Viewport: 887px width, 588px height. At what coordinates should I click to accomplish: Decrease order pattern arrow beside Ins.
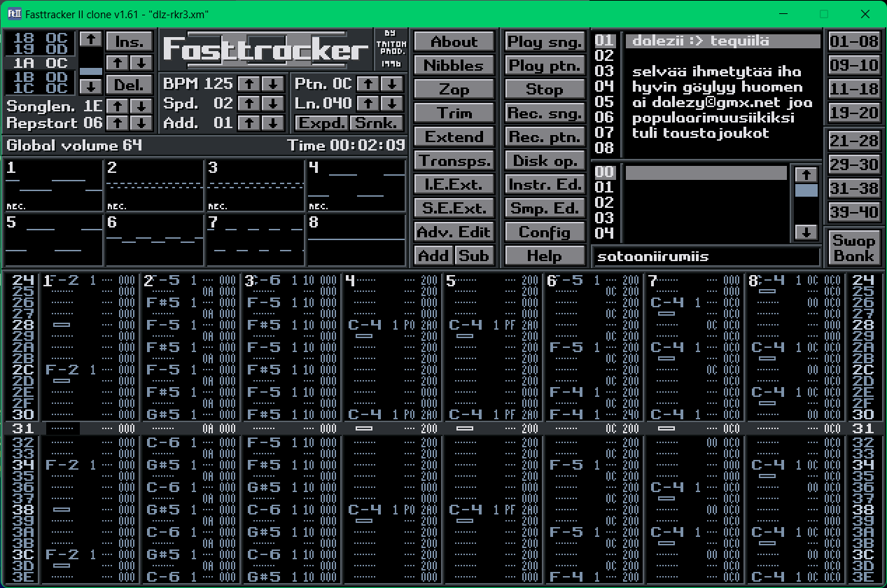[141, 62]
